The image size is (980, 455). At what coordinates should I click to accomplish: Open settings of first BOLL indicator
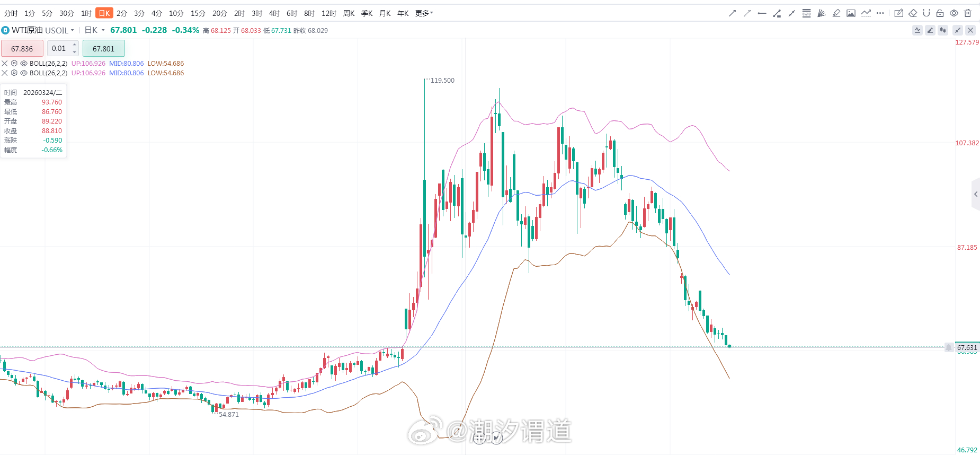click(14, 63)
